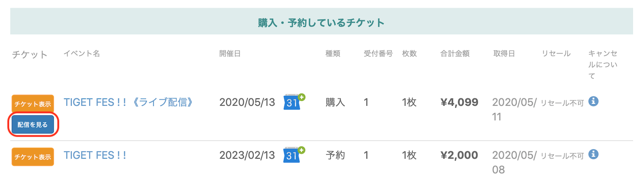Show ticket for the 2023/02/13 event
Screen dimensions: 644x178
point(33,157)
